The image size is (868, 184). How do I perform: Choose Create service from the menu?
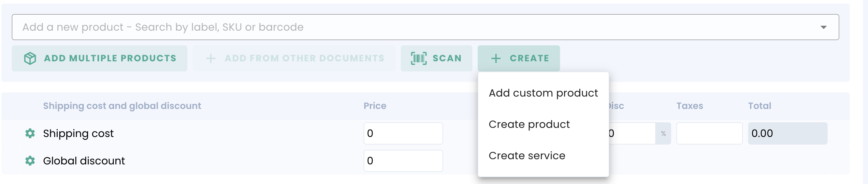pos(527,156)
